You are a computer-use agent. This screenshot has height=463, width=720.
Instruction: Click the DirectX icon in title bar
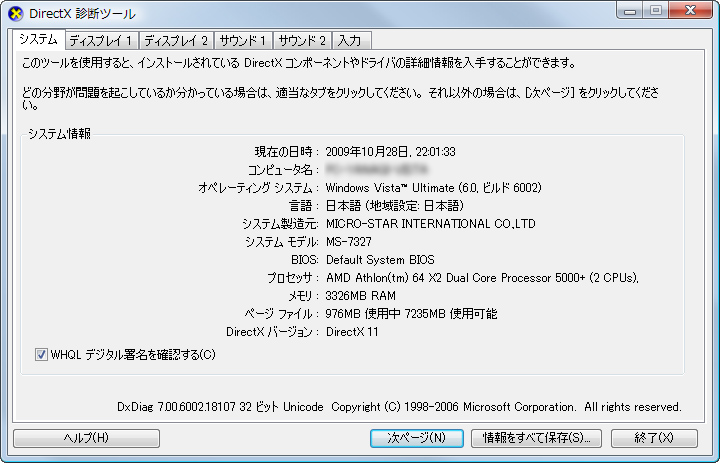[16, 13]
